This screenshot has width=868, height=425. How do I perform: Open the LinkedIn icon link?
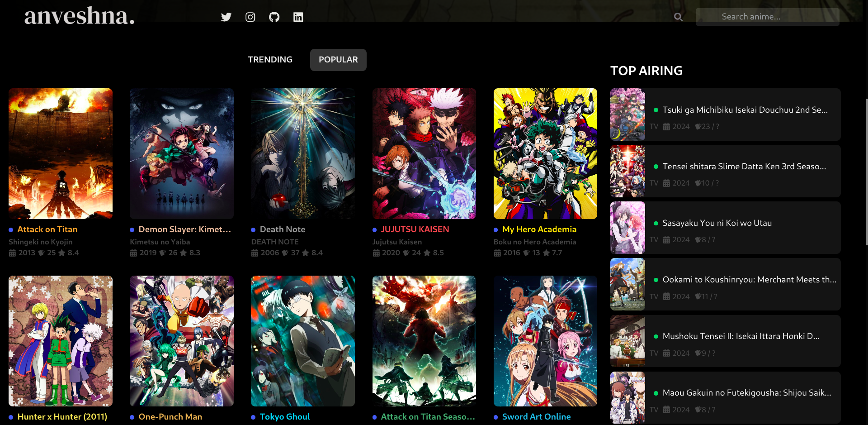(298, 17)
